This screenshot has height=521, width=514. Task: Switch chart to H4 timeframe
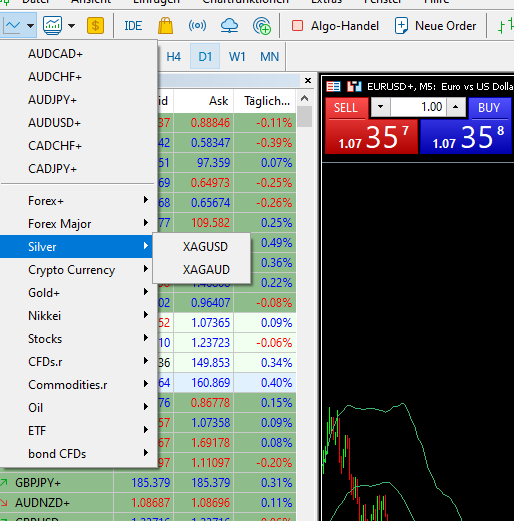click(x=173, y=56)
